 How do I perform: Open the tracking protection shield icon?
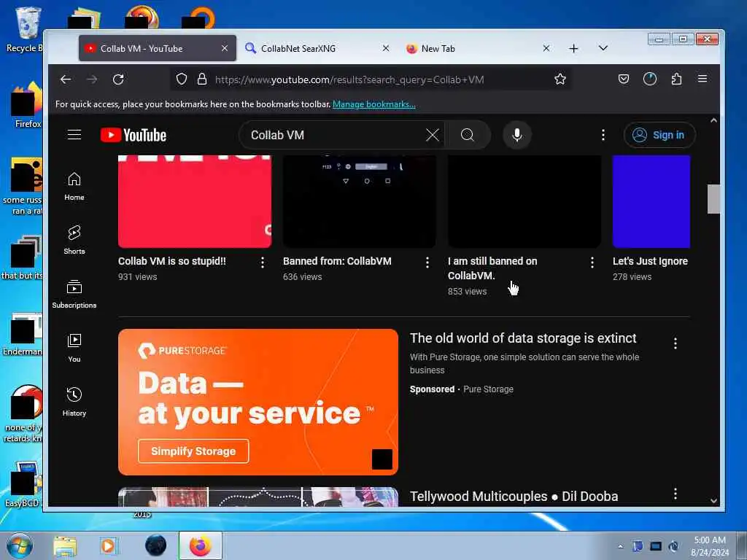coord(182,79)
